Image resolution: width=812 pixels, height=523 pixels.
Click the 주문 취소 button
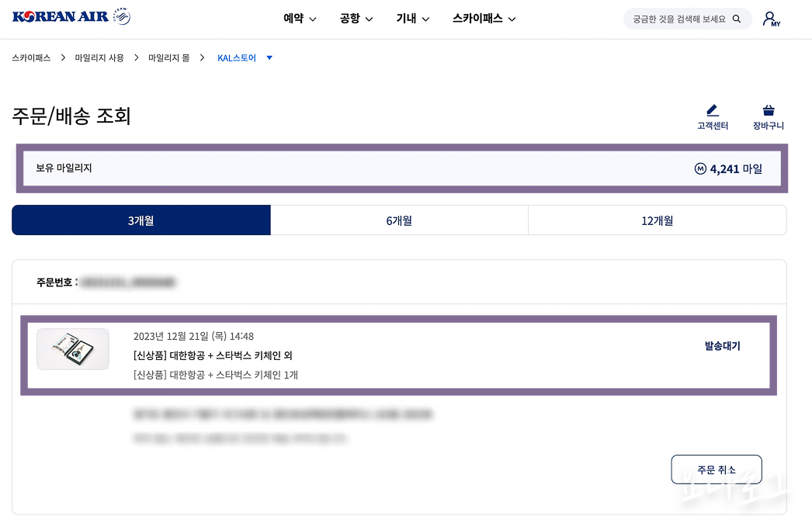click(716, 469)
